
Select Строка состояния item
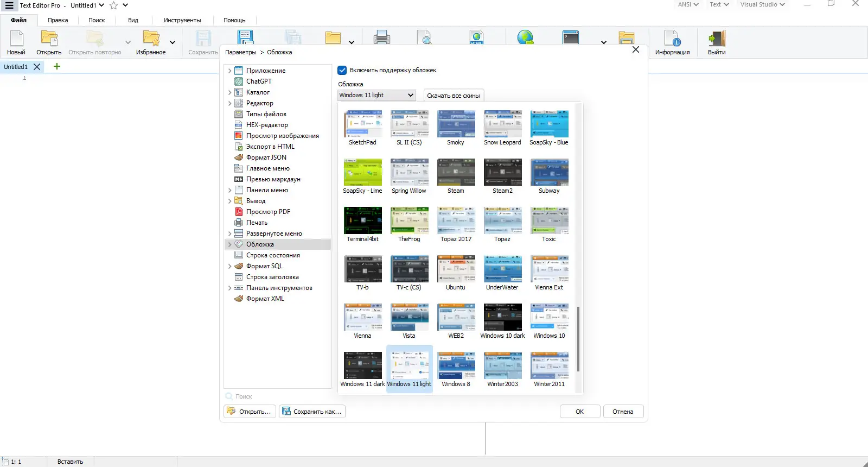[x=273, y=255]
